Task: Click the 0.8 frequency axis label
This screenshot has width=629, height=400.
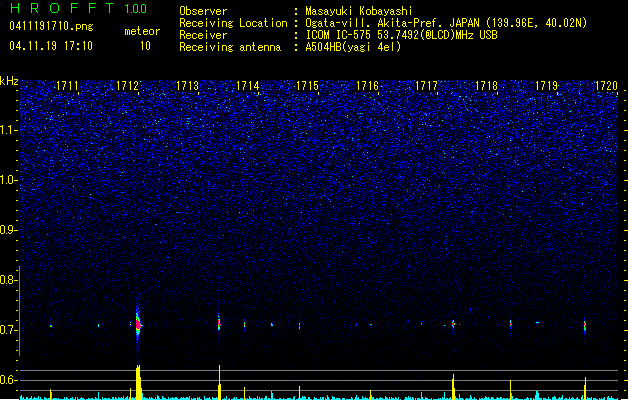Action: (8, 280)
